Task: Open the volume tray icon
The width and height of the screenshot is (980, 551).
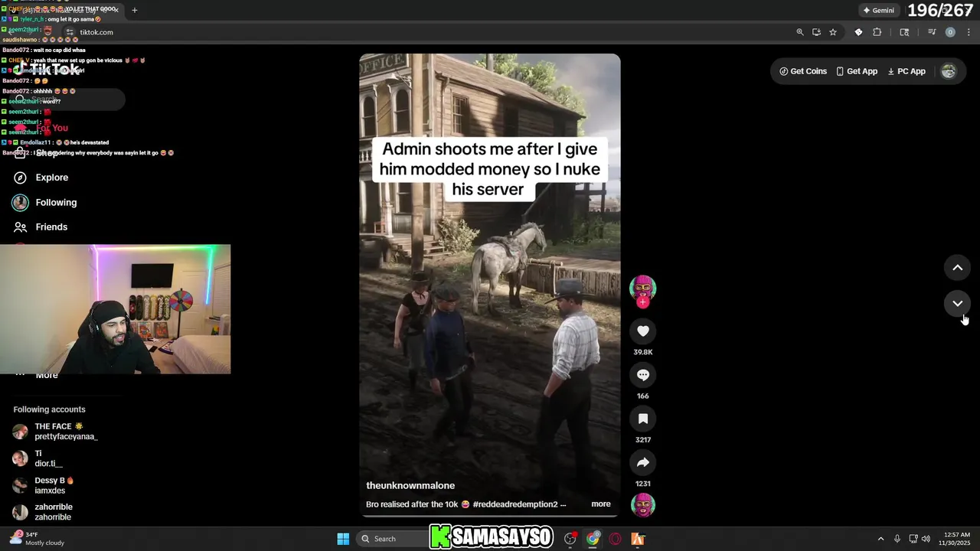Action: coord(926,539)
